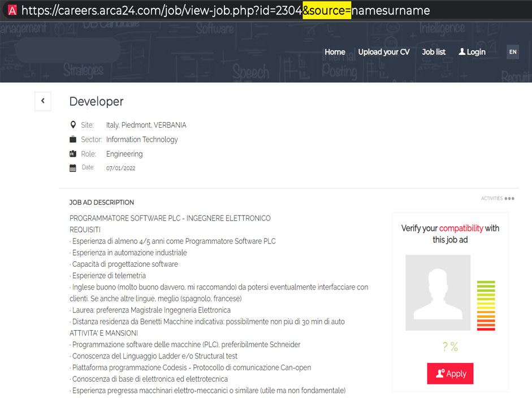
Task: Go to the Home page
Action: point(335,51)
